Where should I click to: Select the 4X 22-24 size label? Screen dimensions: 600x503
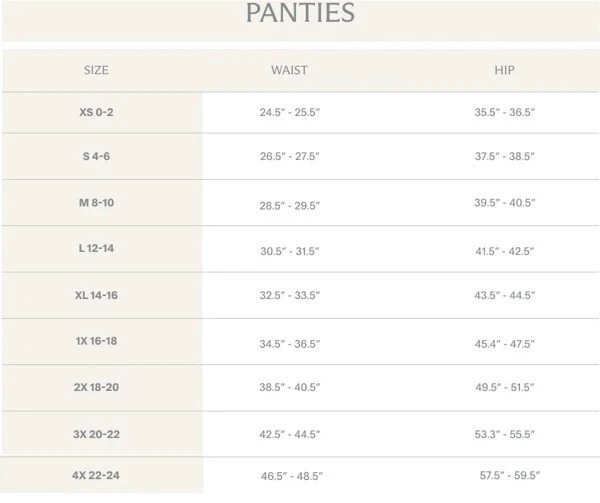96,476
